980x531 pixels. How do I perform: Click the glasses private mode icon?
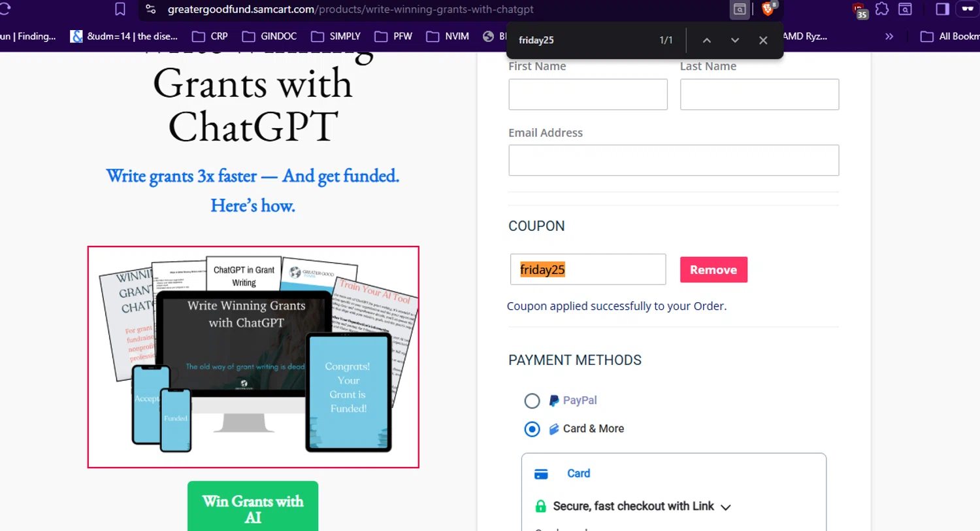coord(968,9)
